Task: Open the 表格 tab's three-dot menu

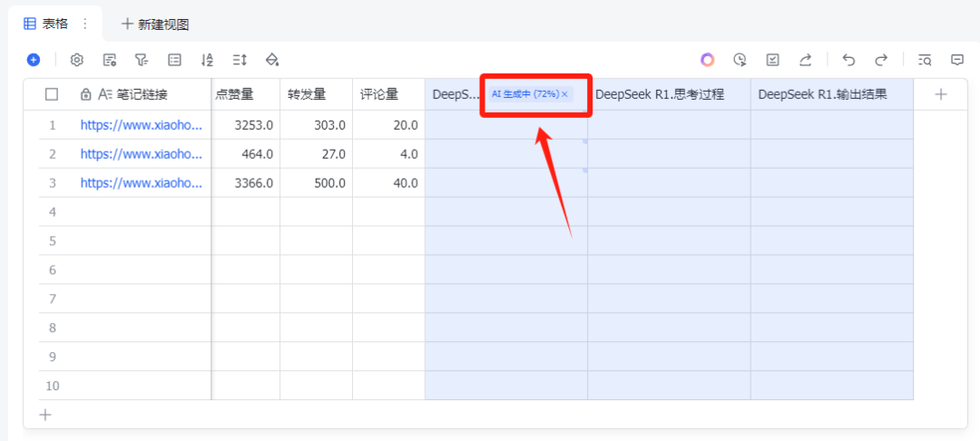Action: pyautogui.click(x=85, y=24)
